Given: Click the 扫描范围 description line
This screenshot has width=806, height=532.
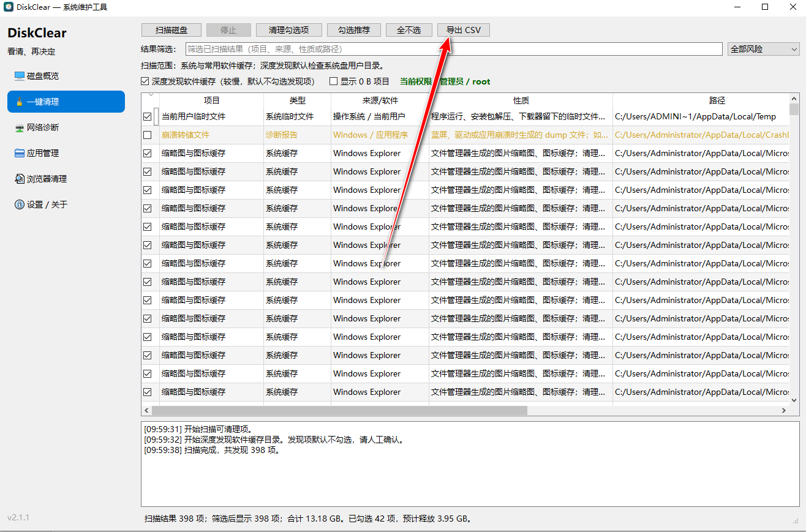Looking at the screenshot, I should click(x=262, y=66).
